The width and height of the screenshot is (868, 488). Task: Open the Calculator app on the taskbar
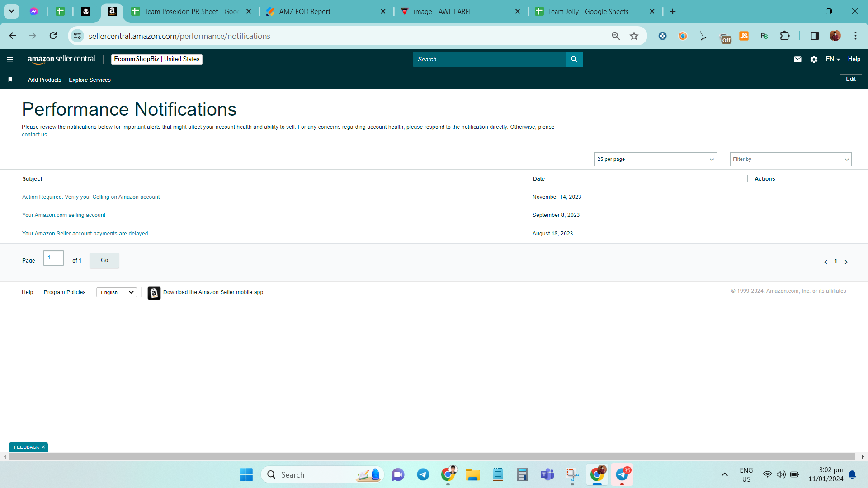(x=522, y=474)
